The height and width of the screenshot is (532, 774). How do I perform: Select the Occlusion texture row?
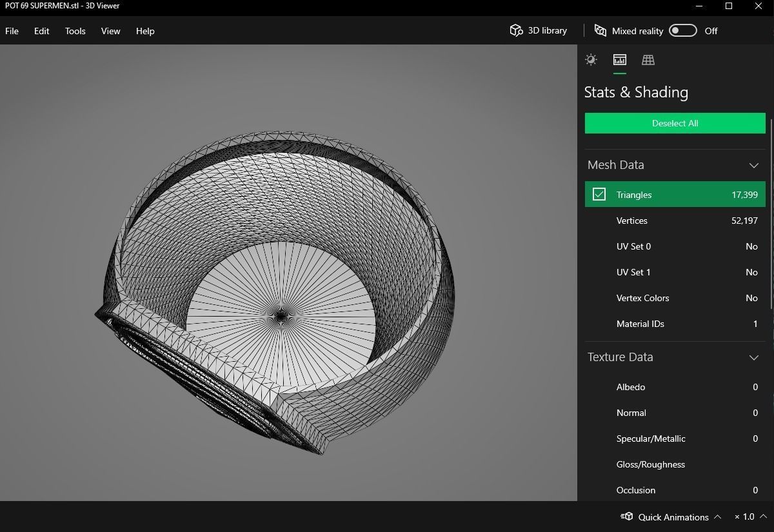pos(675,490)
